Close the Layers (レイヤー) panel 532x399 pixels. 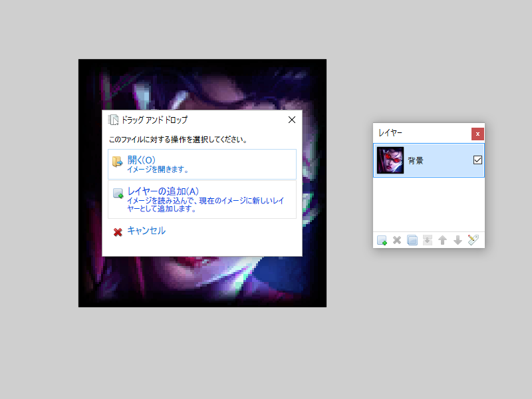click(477, 134)
